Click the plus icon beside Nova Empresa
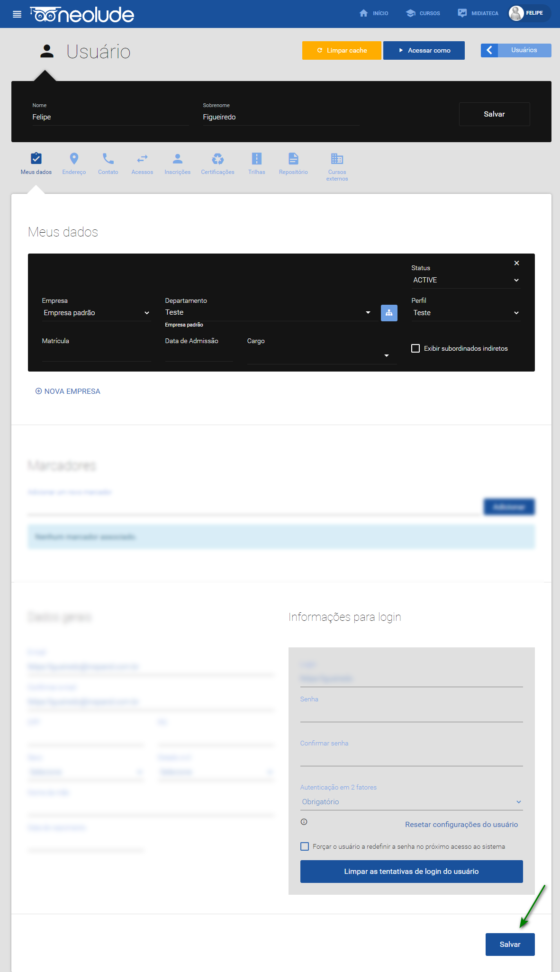560x972 pixels. (38, 391)
